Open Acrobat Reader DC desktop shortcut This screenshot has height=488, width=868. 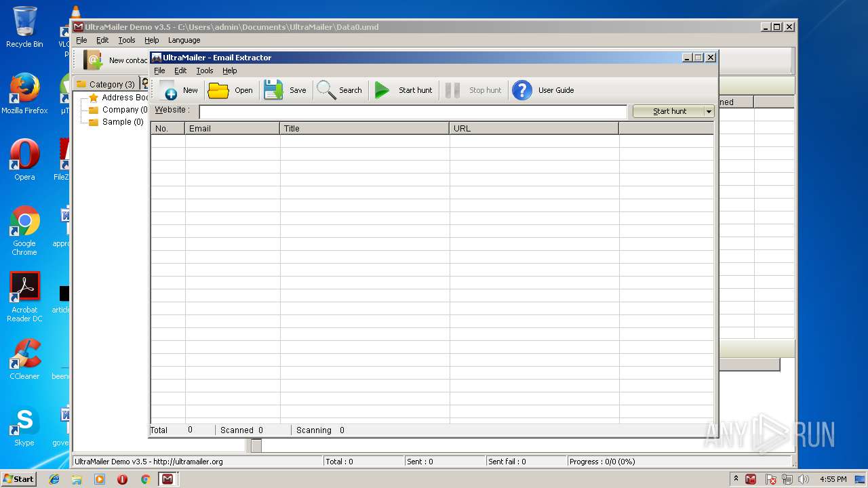(x=24, y=297)
